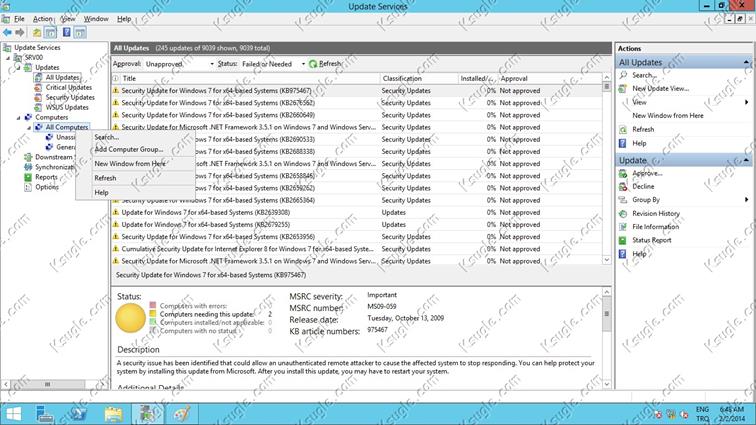Select the Internet Explorer 8 cumulative update row

pyautogui.click(x=357, y=249)
